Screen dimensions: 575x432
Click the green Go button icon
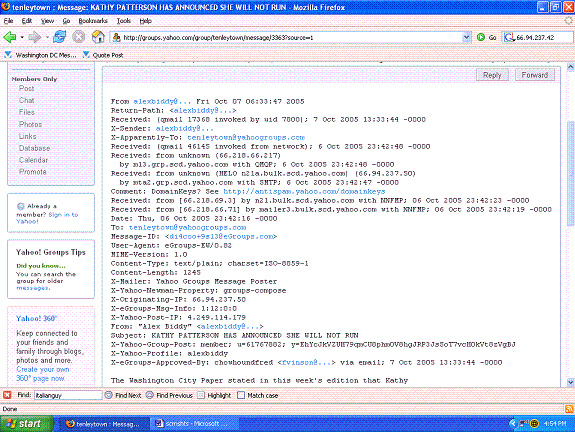(481, 37)
